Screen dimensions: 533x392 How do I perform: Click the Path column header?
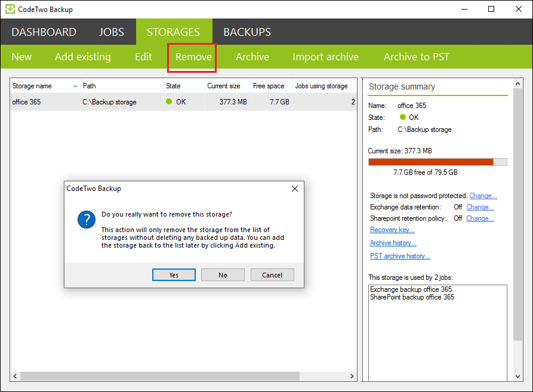pos(122,86)
